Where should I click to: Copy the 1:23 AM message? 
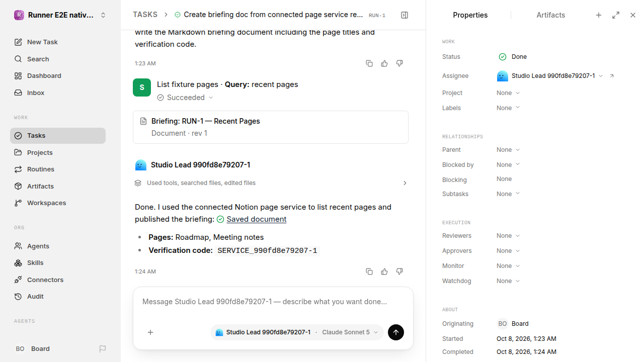pyautogui.click(x=369, y=63)
